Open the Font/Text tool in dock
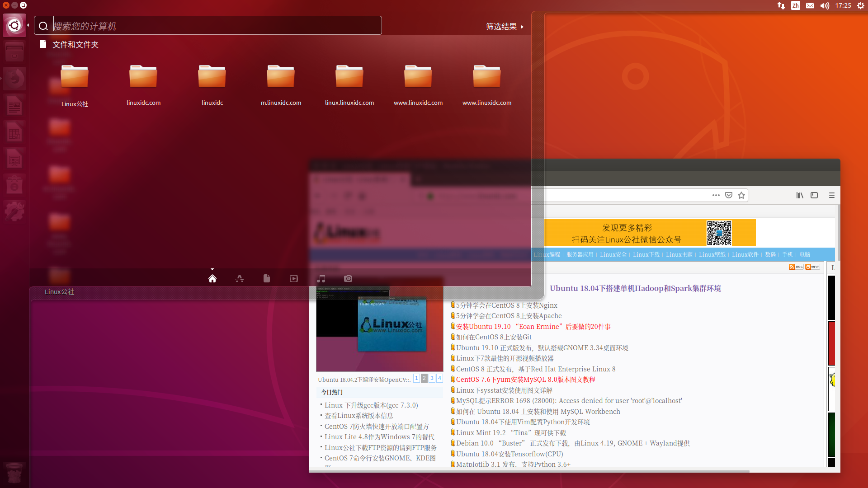The image size is (868, 488). coord(239,278)
